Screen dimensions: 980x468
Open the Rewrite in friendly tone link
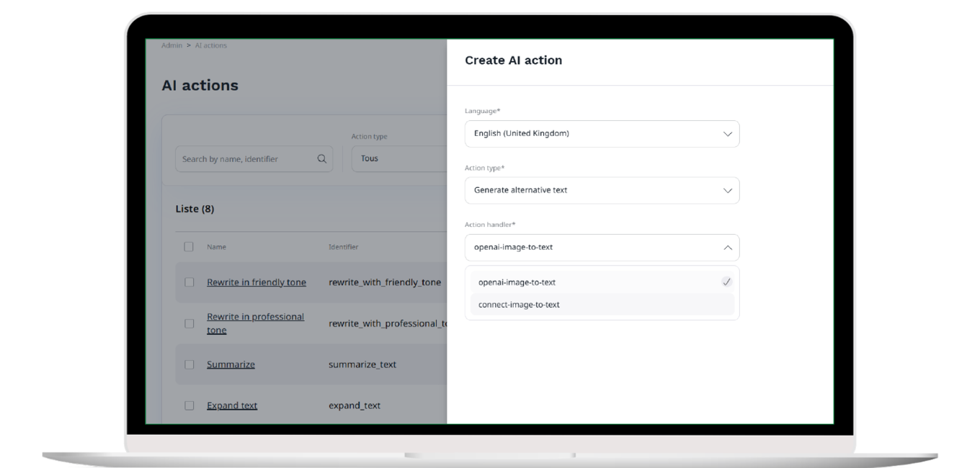(x=257, y=282)
